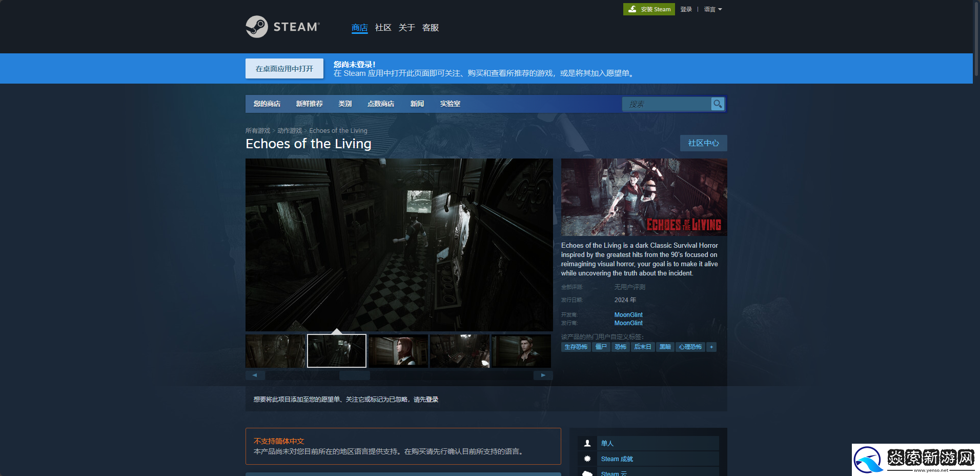Open the 语言 language dropdown
The image size is (980, 476).
pos(712,9)
